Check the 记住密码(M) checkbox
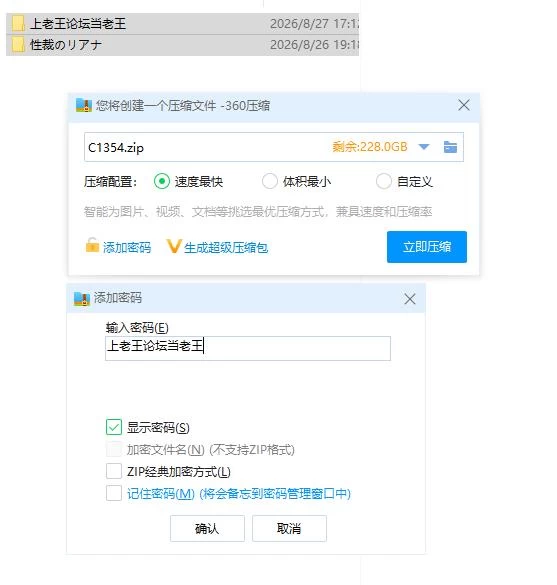The image size is (557, 585). (x=114, y=493)
